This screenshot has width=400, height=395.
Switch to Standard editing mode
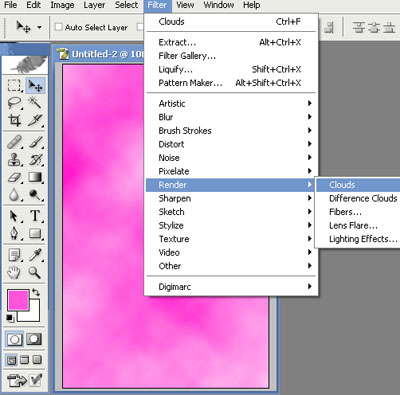(x=14, y=339)
